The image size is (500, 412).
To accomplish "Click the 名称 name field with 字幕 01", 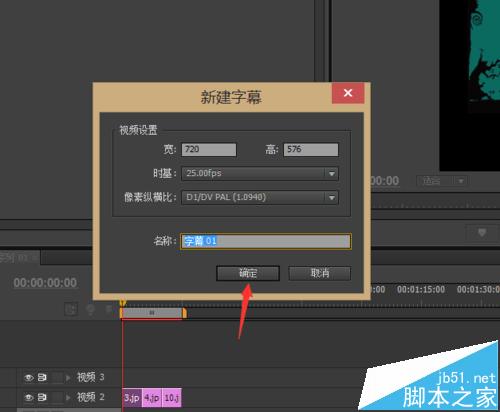I will (266, 241).
